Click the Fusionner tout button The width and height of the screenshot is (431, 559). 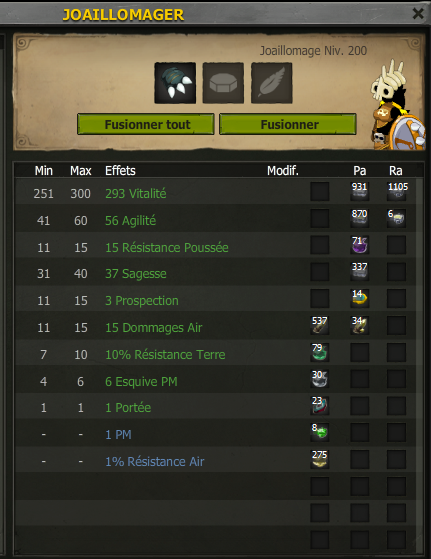pyautogui.click(x=146, y=124)
